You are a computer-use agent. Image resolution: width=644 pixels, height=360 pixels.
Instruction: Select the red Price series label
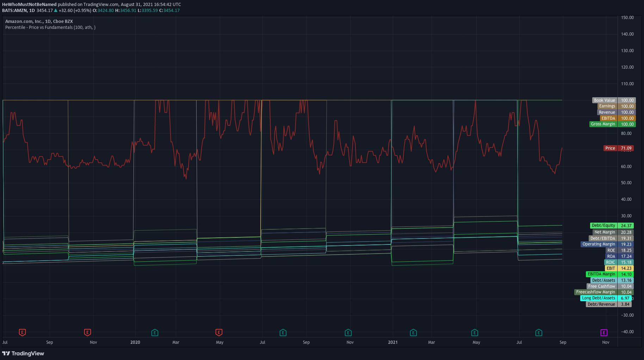click(610, 148)
